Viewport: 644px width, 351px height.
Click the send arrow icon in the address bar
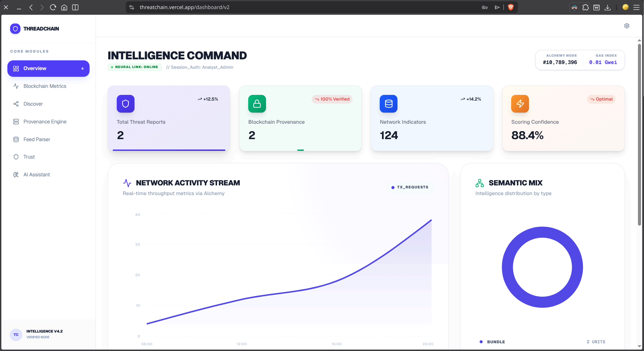click(497, 7)
